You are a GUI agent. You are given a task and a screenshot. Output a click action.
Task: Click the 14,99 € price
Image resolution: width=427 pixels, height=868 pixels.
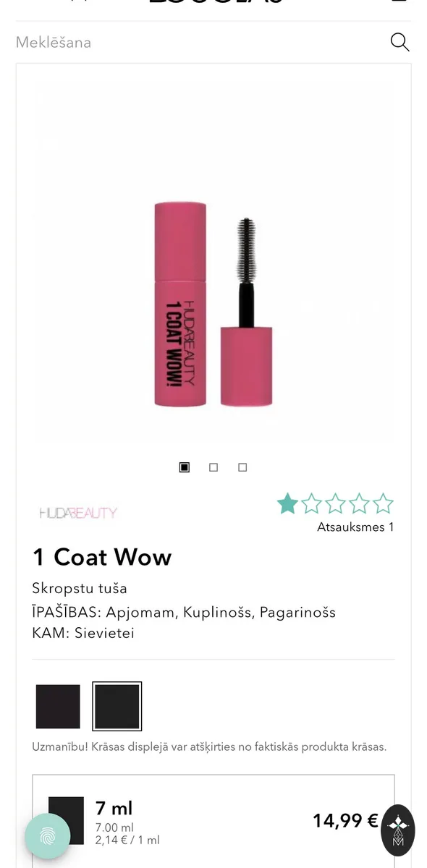pos(345,820)
